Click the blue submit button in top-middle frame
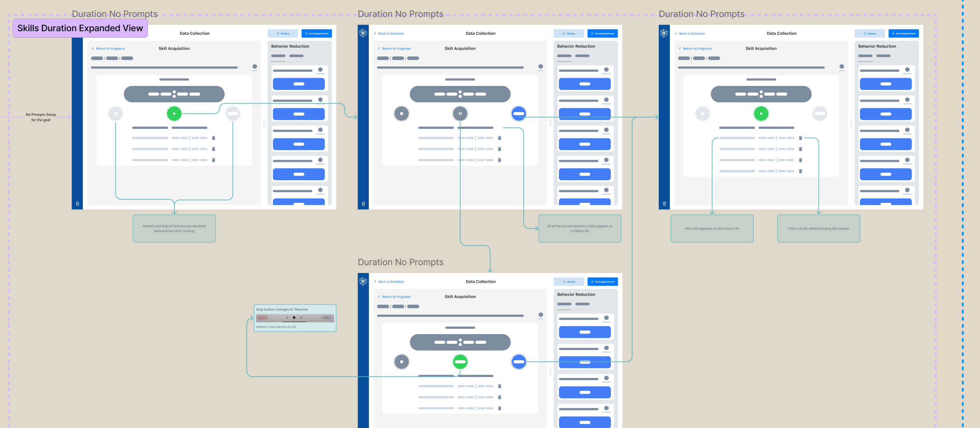This screenshot has height=428, width=980. [x=519, y=113]
